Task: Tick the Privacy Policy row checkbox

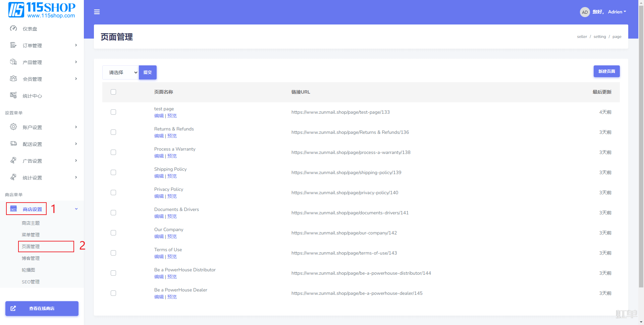Action: (x=113, y=193)
